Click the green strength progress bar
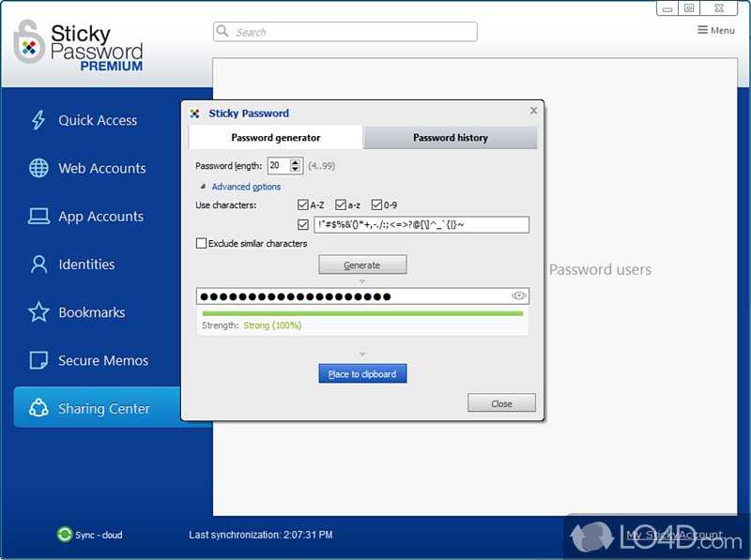 click(x=362, y=313)
